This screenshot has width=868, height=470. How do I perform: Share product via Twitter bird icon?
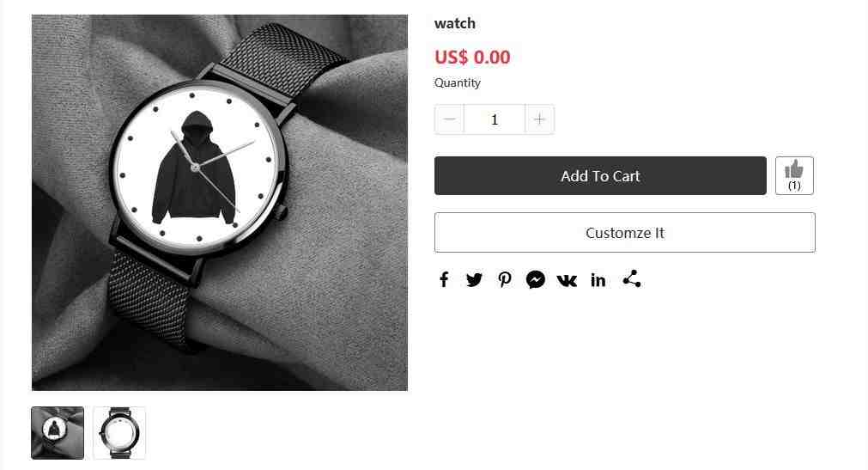[474, 279]
